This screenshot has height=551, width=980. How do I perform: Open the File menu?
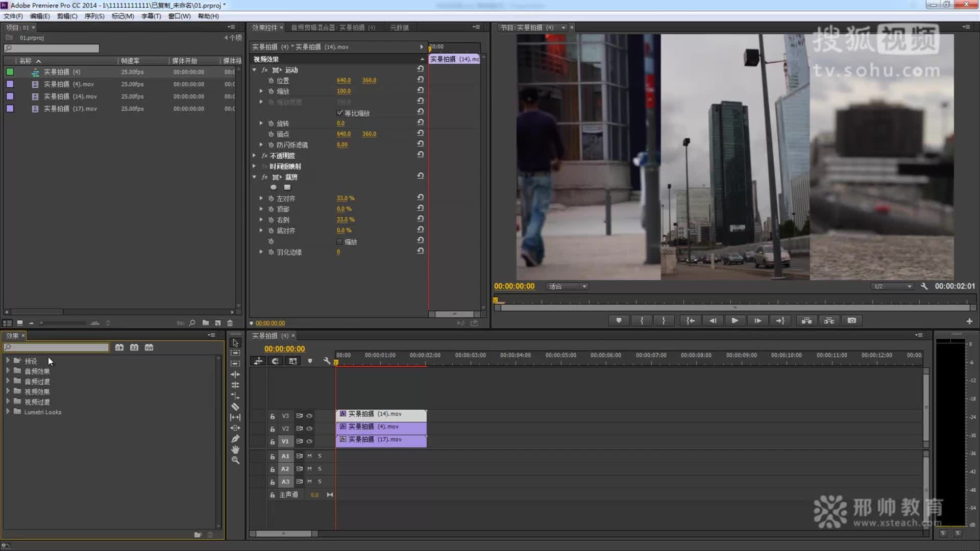[13, 16]
